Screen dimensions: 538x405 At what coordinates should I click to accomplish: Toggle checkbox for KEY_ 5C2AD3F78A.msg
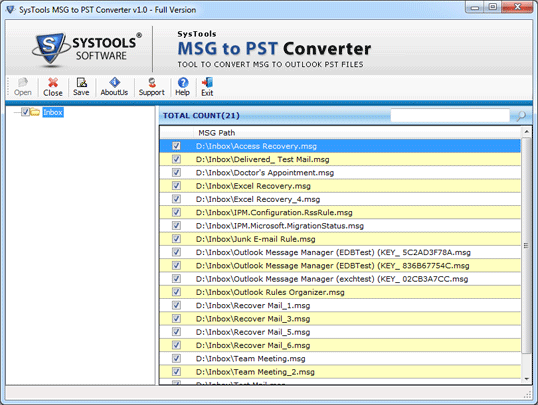(176, 252)
